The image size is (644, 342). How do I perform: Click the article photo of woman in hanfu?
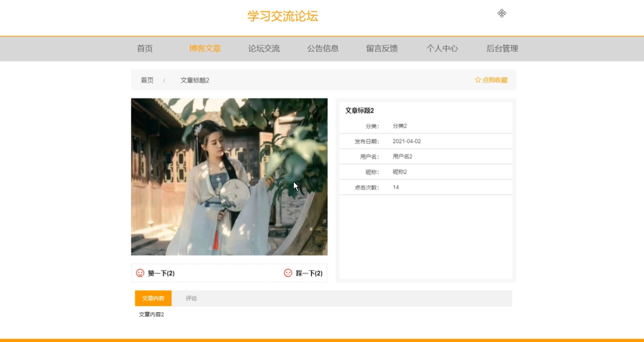(x=229, y=177)
